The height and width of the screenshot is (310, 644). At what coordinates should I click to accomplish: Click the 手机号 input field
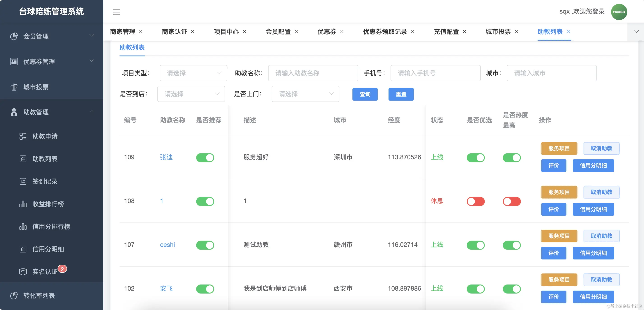pos(435,73)
